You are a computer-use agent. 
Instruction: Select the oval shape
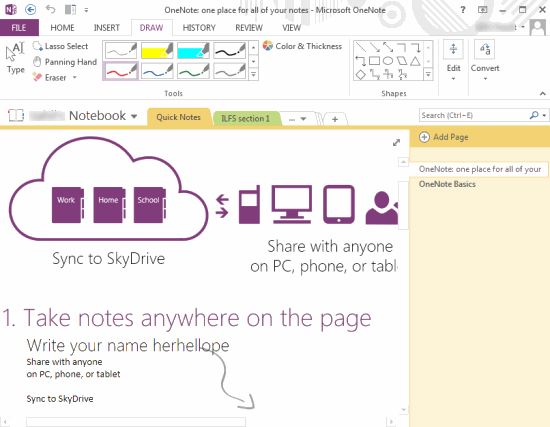(x=388, y=61)
